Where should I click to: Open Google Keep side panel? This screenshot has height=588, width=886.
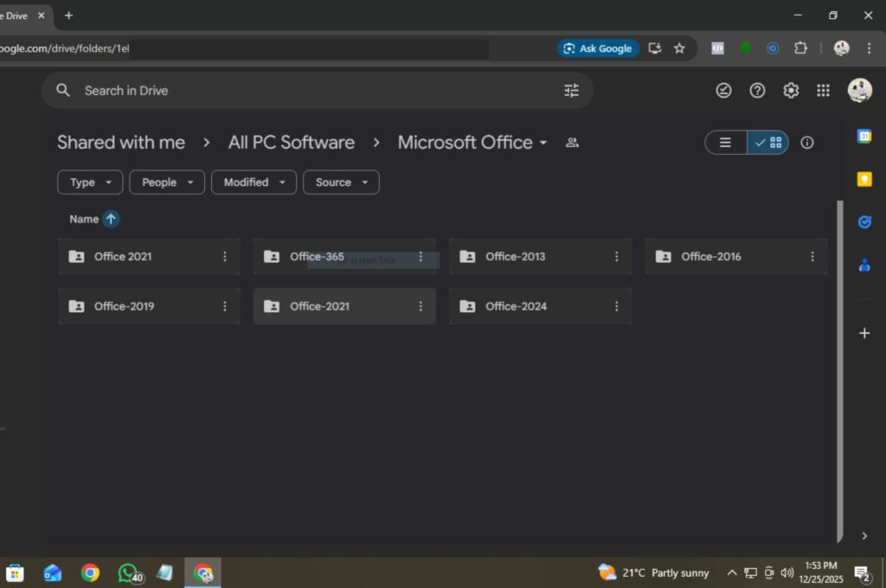click(864, 179)
